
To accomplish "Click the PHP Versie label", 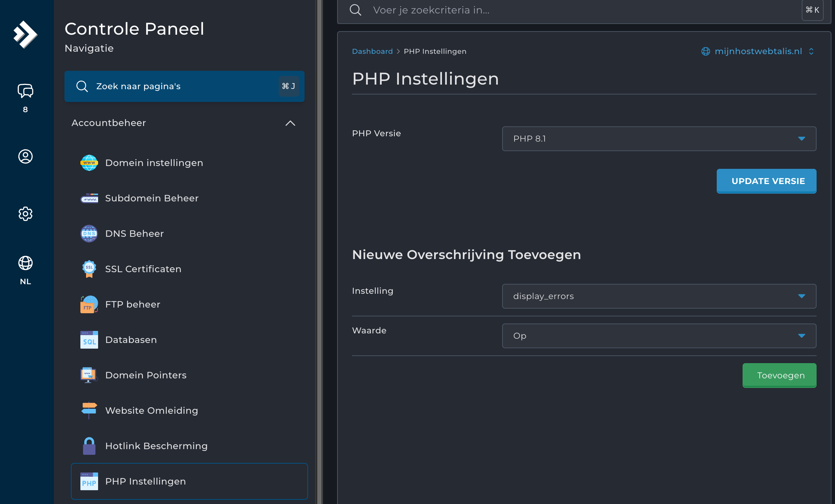I will (x=376, y=133).
